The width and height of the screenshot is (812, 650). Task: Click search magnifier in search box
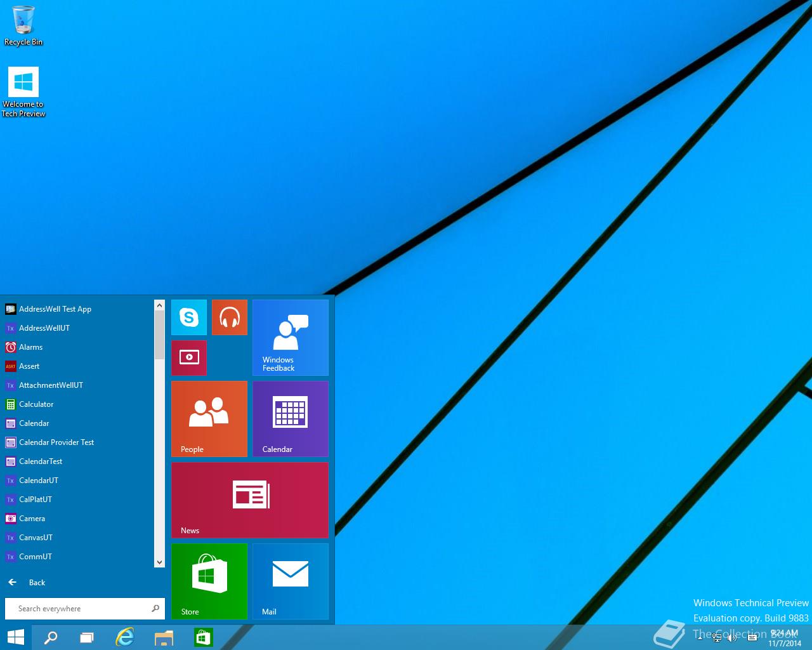(155, 609)
